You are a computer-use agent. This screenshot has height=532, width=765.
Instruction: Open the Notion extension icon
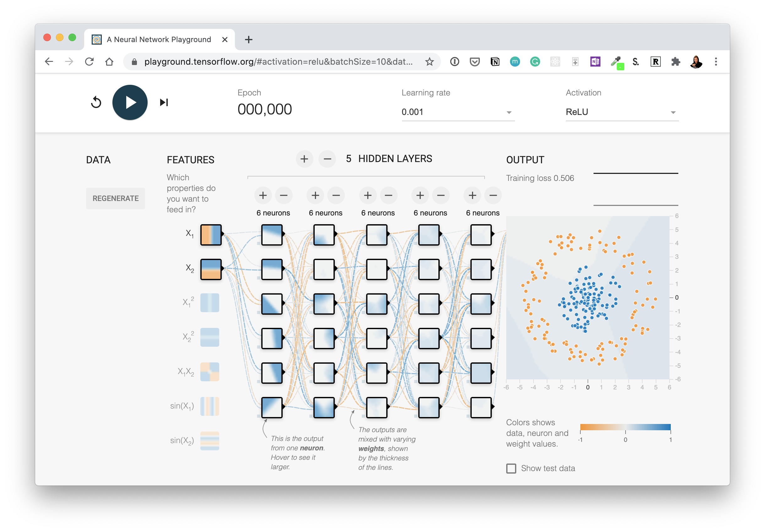495,62
